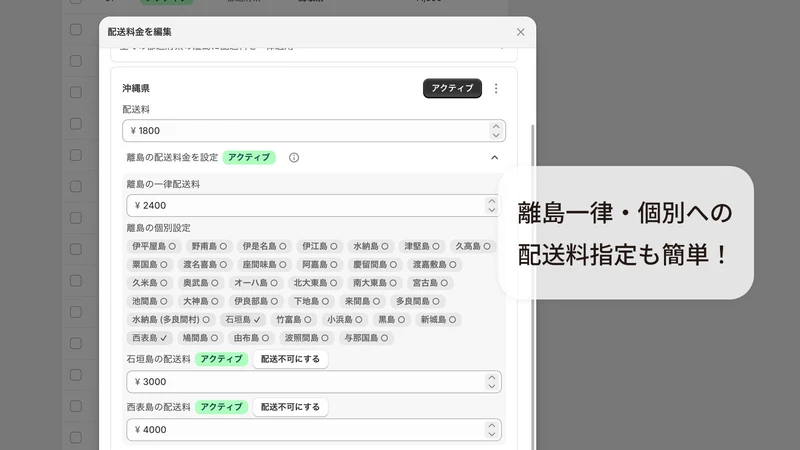Click the 西表島の配送料 ¥4000 field
The image size is (800, 450).
(314, 430)
